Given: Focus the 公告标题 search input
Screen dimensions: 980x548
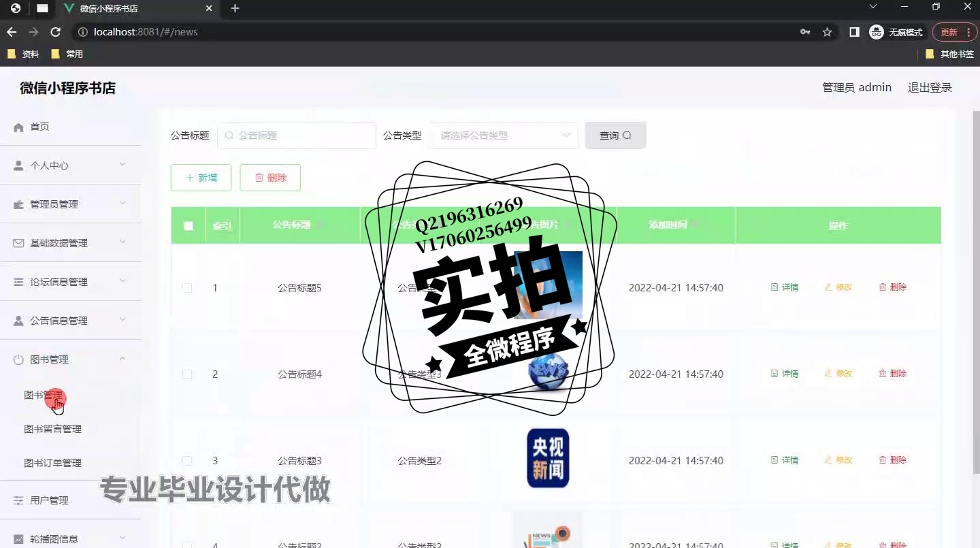Looking at the screenshot, I should [x=297, y=135].
